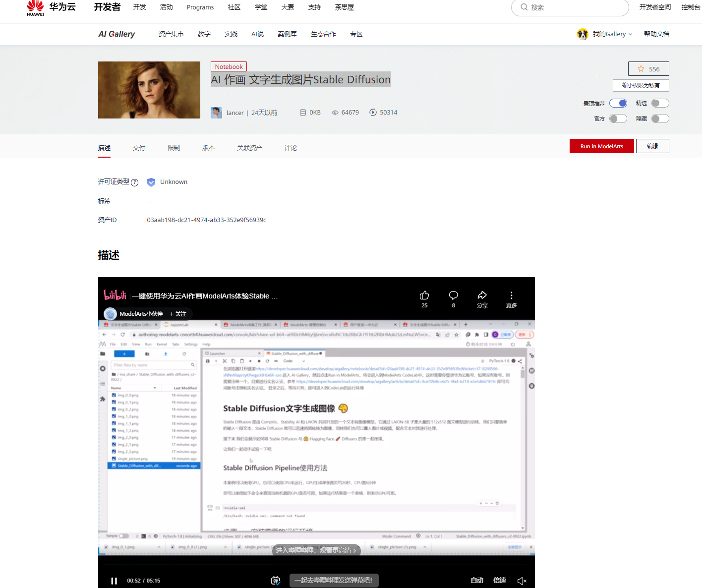This screenshot has width=702, height=588.
Task: Click the danmaku send input box
Action: point(334,581)
